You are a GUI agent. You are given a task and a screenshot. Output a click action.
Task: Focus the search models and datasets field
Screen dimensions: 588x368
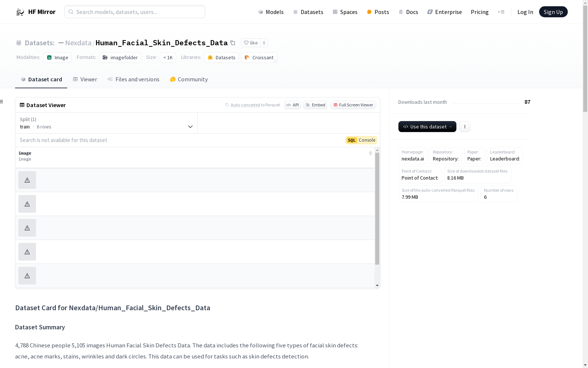[135, 12]
